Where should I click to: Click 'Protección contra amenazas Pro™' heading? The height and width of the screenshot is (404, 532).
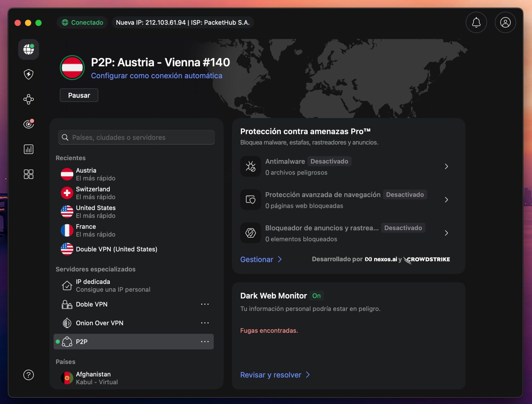click(x=305, y=131)
